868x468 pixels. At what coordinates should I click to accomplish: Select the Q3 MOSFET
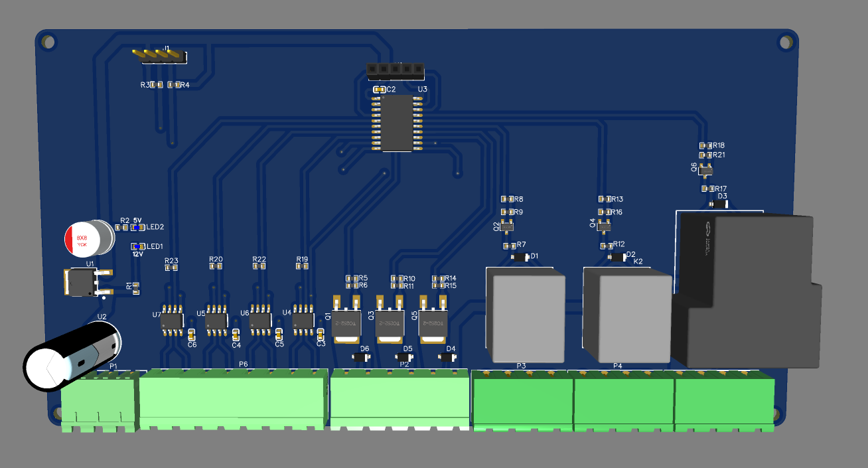390,321
